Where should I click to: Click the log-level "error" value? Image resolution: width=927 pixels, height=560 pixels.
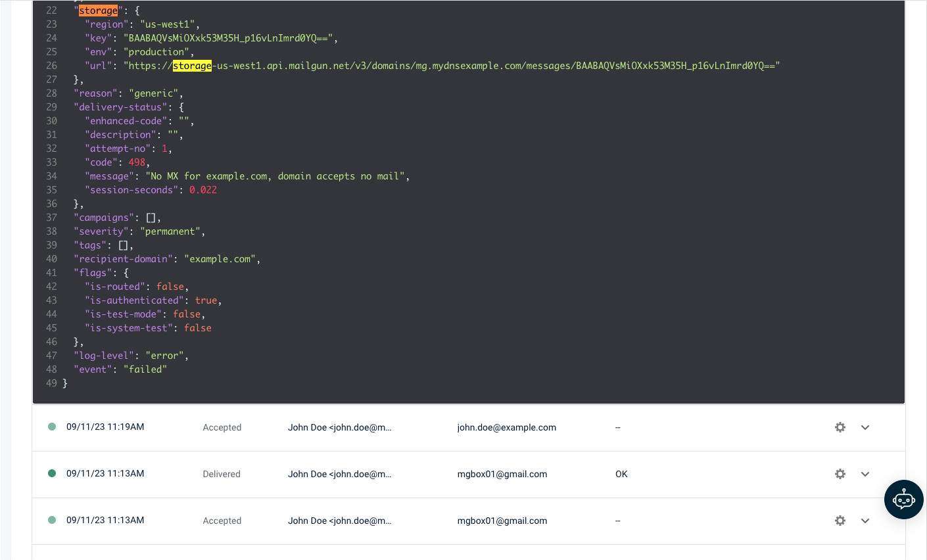click(164, 356)
